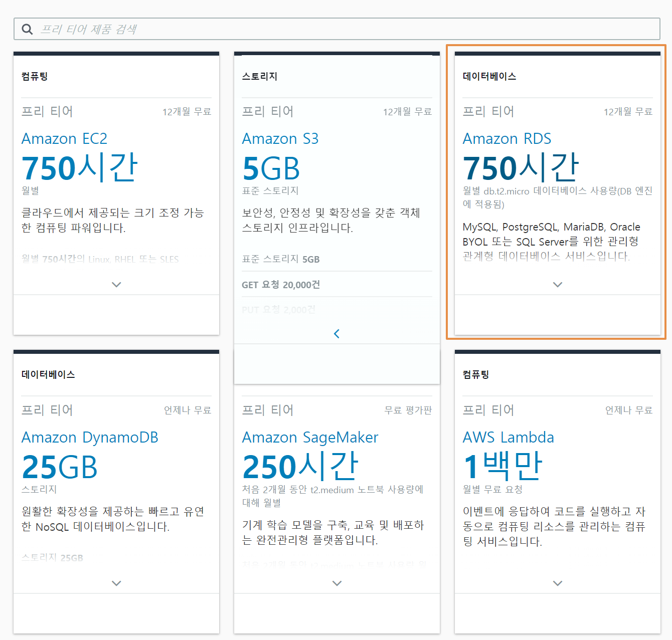Click the 1백만 text on Lambda card
672x640 pixels.
[x=502, y=466]
